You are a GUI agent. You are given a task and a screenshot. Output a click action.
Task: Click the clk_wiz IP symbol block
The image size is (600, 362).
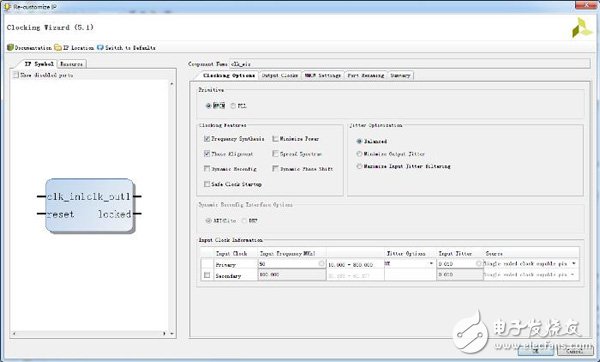click(90, 205)
